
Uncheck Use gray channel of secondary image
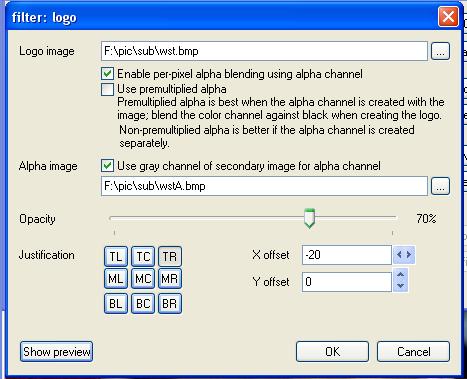click(107, 166)
